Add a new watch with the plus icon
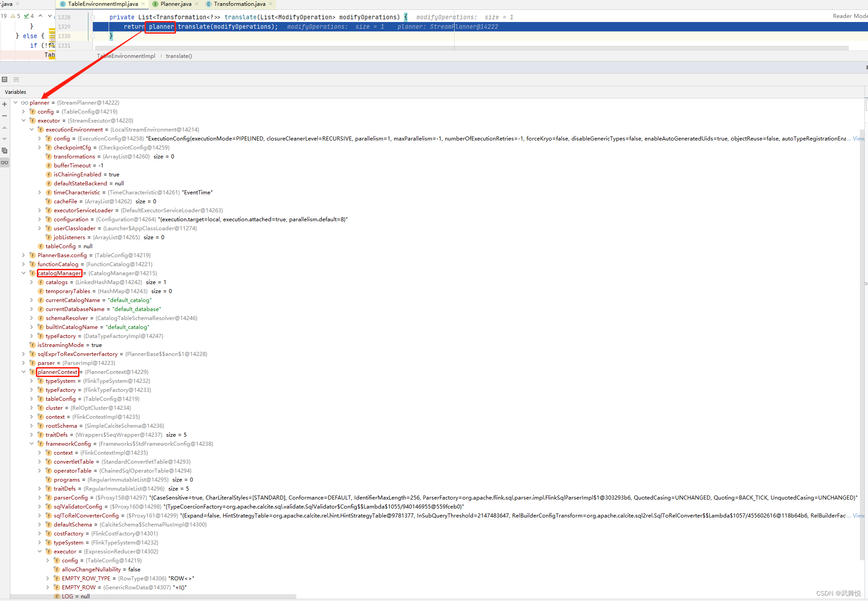 4,104
